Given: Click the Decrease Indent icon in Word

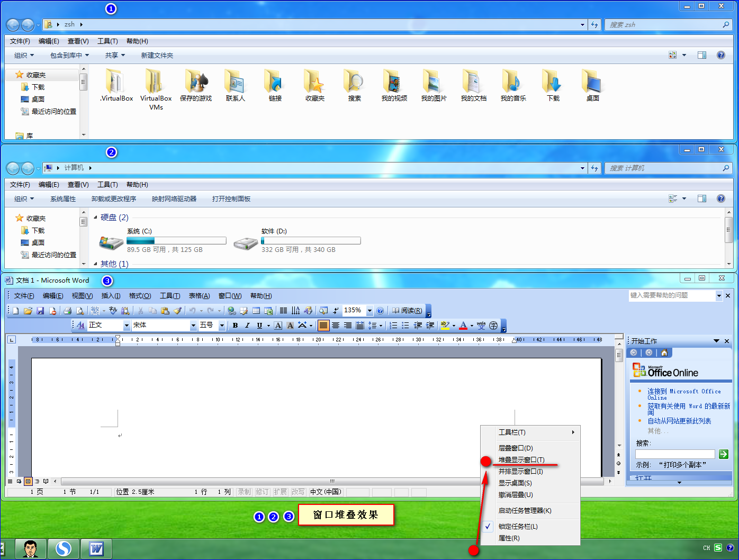Looking at the screenshot, I should (x=418, y=325).
